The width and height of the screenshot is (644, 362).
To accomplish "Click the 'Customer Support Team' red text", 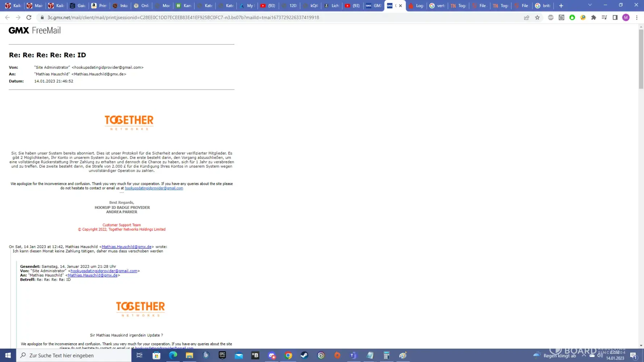I will (x=122, y=225).
